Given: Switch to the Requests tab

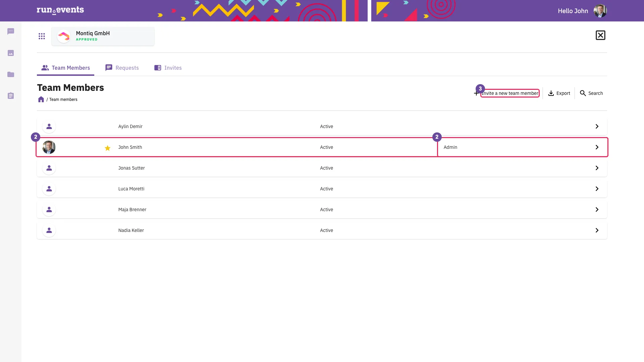Looking at the screenshot, I should (x=122, y=68).
